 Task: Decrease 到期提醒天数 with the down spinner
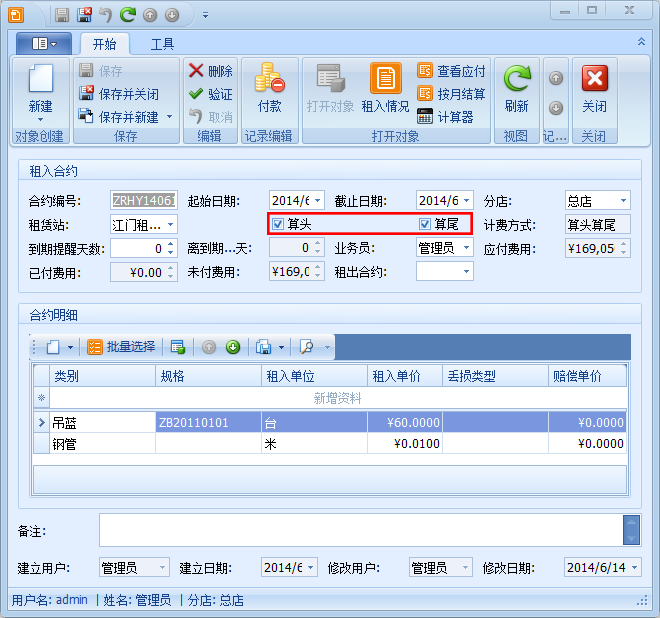[170, 252]
